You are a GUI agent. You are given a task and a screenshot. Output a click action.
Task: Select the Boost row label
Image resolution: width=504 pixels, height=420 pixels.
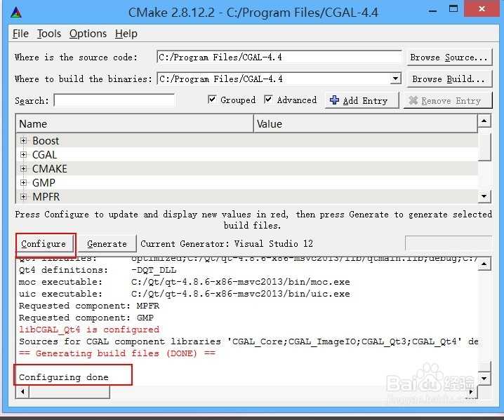click(46, 141)
